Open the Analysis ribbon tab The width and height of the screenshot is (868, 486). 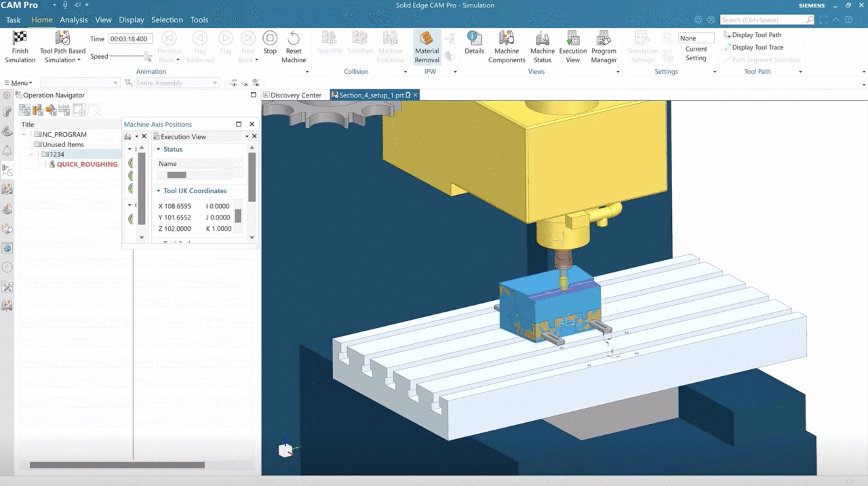74,20
